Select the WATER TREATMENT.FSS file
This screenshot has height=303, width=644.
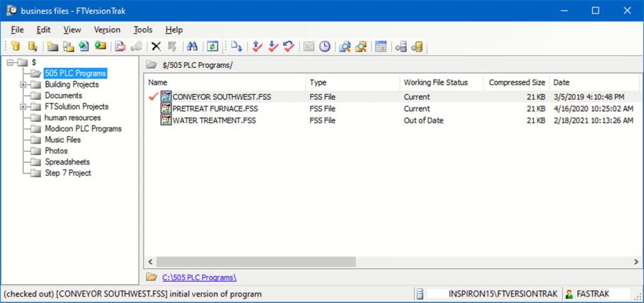[x=214, y=121]
